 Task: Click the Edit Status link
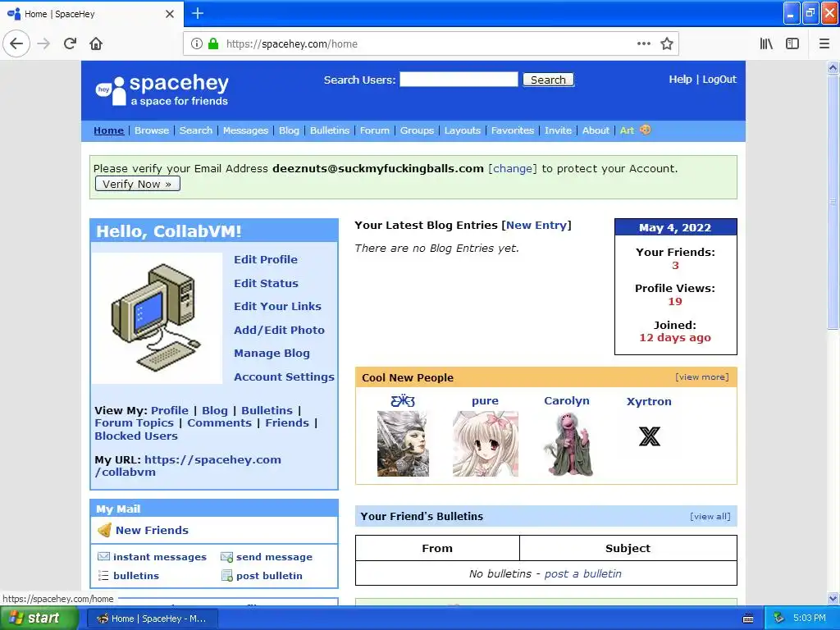pos(266,283)
